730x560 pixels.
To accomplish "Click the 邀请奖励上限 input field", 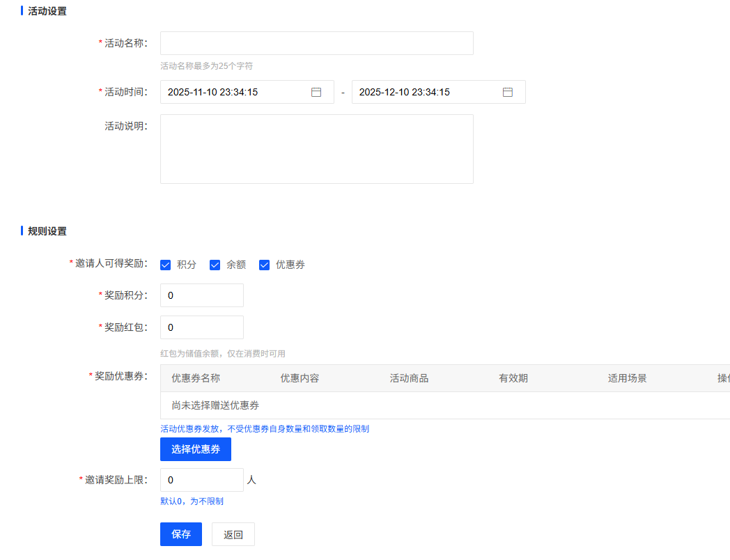I will [202, 480].
